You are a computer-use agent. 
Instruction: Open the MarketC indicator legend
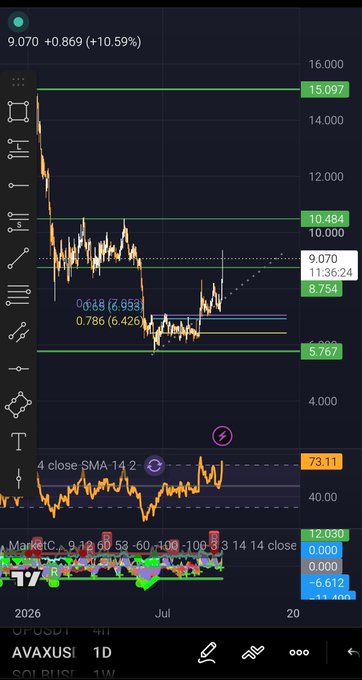[x=153, y=546]
